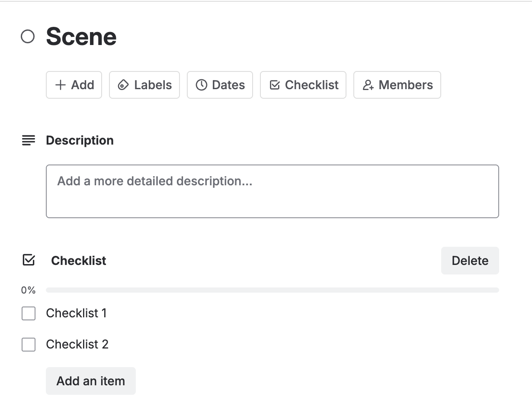
Task: Check off the Checklist 2 box
Action: [x=29, y=345]
